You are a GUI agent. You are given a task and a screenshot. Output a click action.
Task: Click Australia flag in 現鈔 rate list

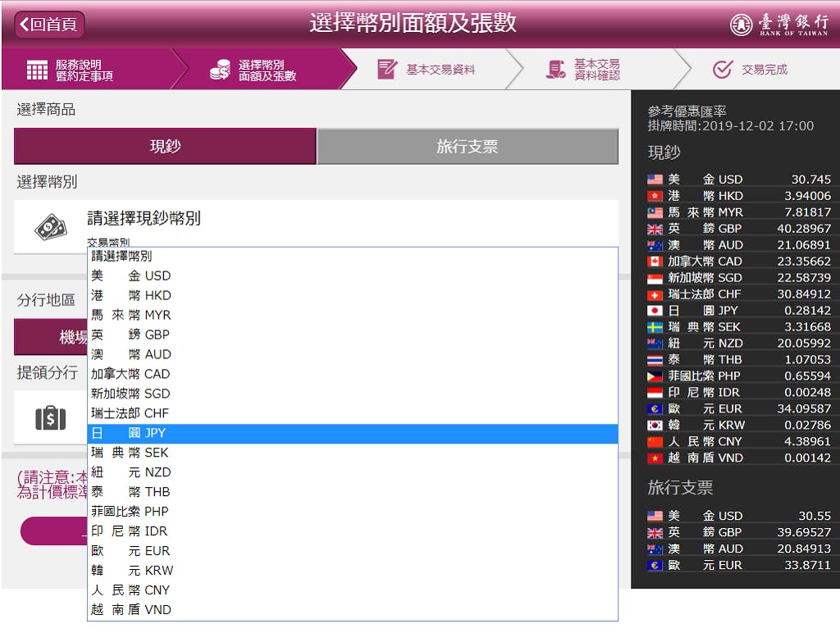[655, 245]
